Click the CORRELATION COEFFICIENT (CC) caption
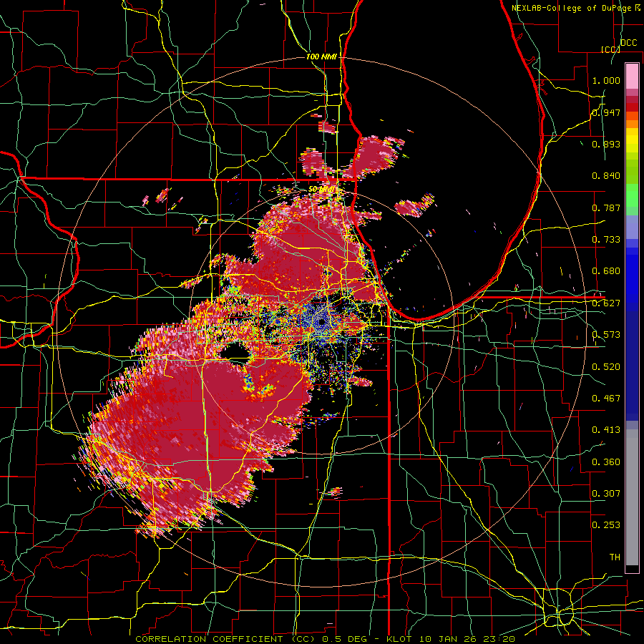The width and height of the screenshot is (644, 644). pos(225,639)
